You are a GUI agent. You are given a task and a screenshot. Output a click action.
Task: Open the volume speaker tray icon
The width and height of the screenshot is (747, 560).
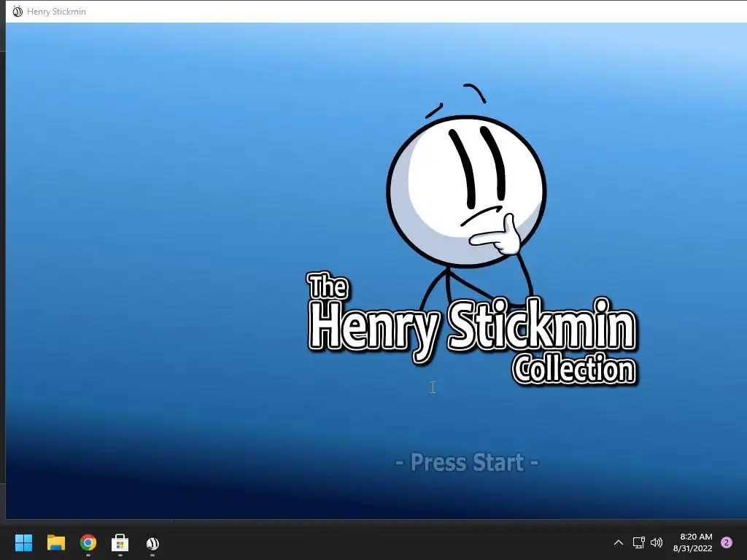point(657,542)
